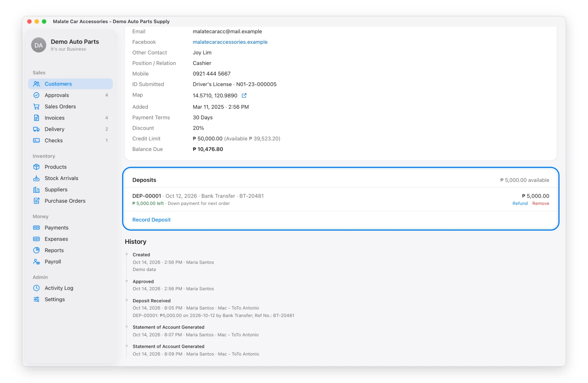Screen dimensions: 588x383
Task: Click the '₱ 5,000.00 left' deposit balance
Action: click(148, 203)
